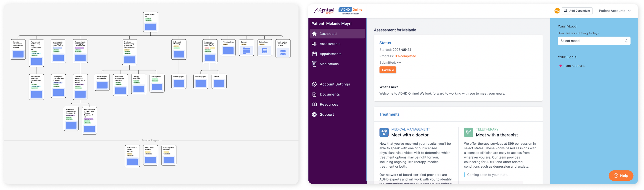Viewport: 644px width, 190px height.
Task: Click the Assessments sliders icon
Action: (314, 44)
